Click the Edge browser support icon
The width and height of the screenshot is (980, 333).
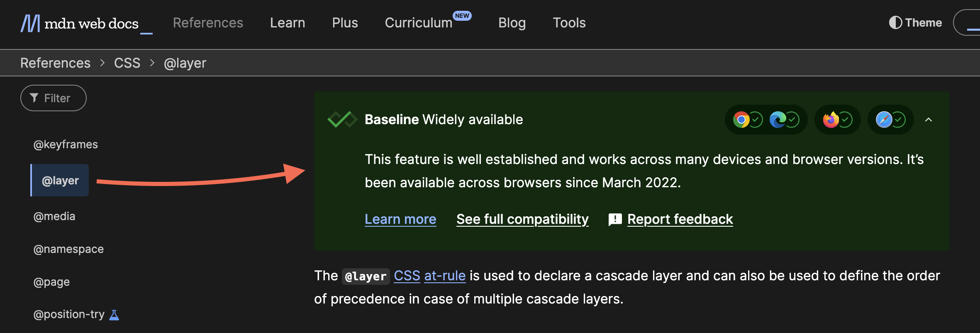778,120
